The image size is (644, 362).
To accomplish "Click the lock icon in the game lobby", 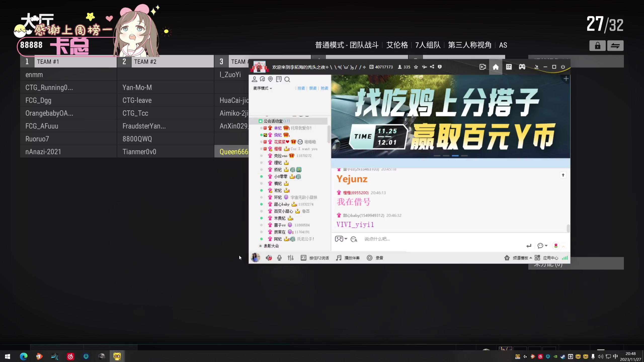I will click(597, 46).
